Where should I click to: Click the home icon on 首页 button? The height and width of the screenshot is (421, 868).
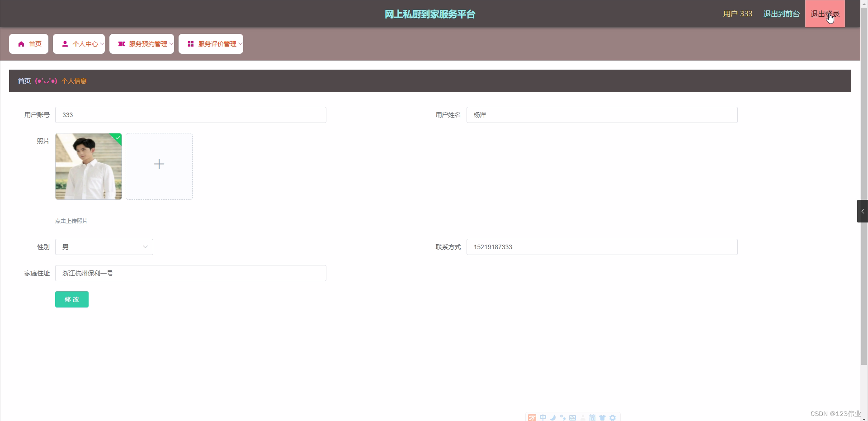point(21,44)
